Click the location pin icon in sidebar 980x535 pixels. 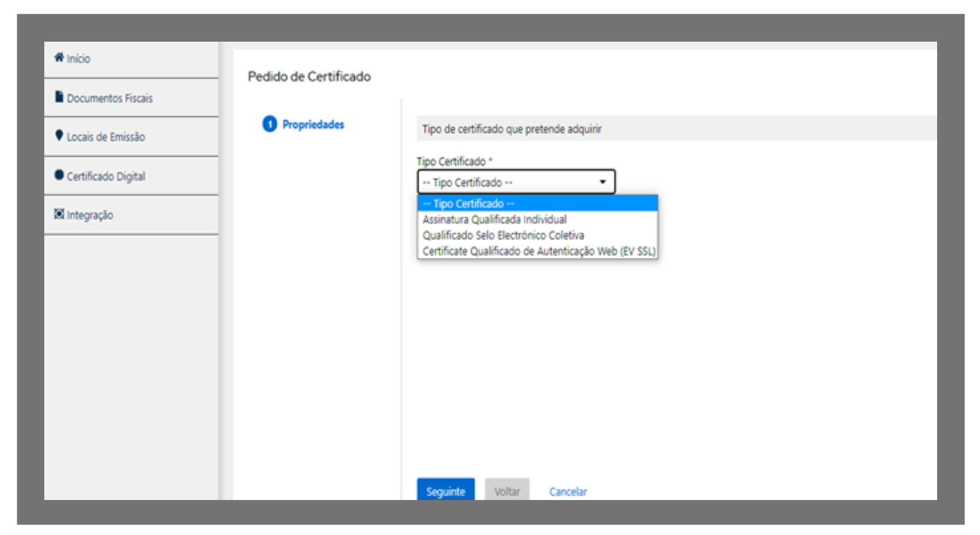59,135
